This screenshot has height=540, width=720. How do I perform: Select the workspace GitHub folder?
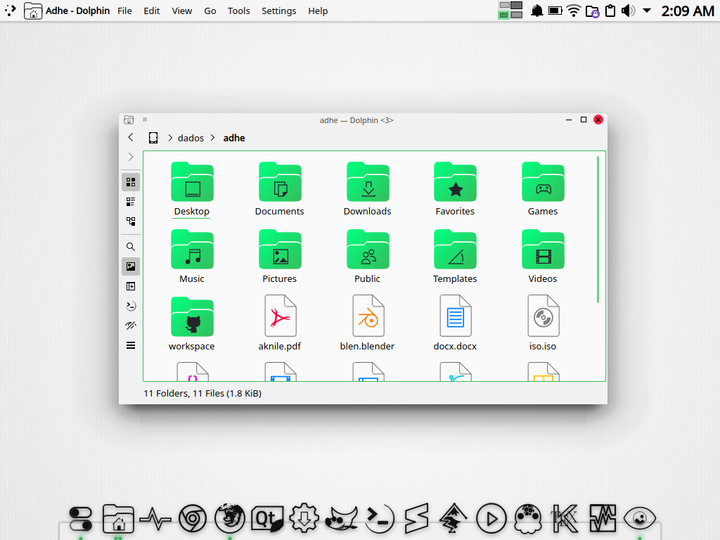pos(192,324)
